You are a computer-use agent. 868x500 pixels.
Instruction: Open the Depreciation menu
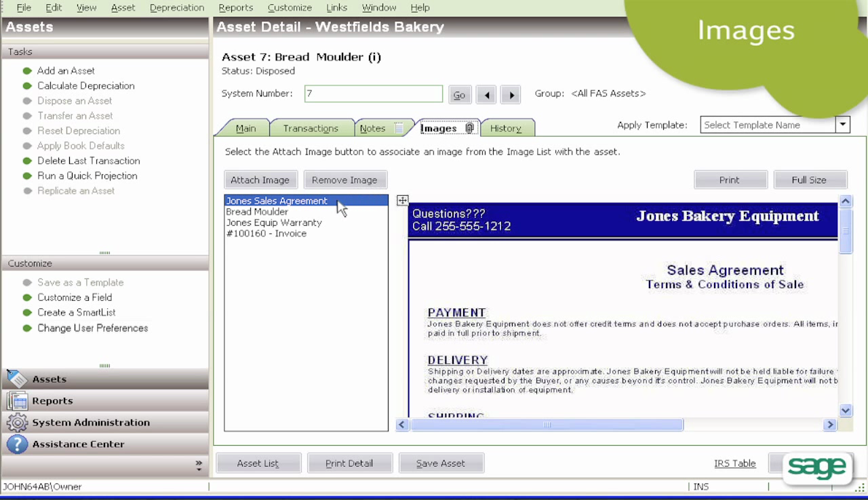tap(177, 7)
